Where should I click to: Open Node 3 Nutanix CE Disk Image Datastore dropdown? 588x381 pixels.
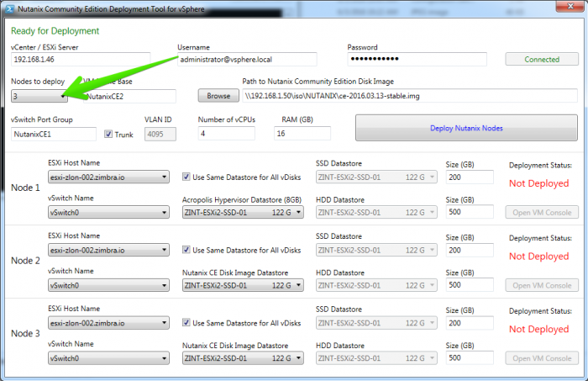pos(243,358)
